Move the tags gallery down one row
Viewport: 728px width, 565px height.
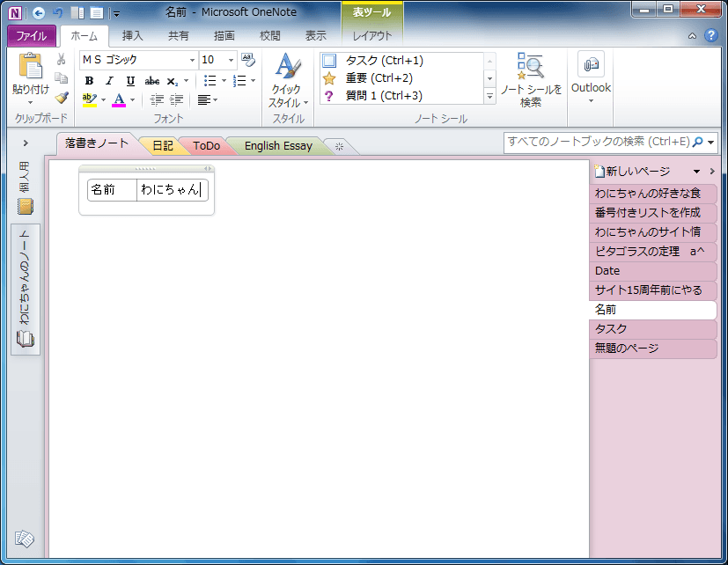click(x=489, y=78)
